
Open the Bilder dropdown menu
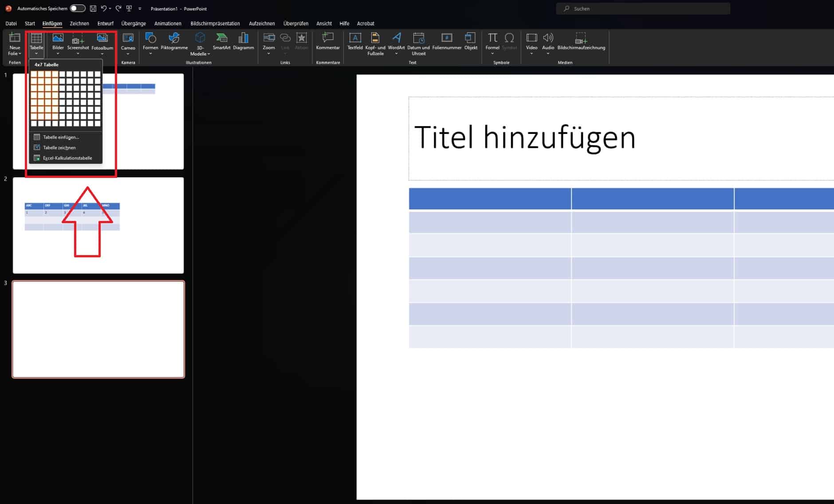pos(58,54)
